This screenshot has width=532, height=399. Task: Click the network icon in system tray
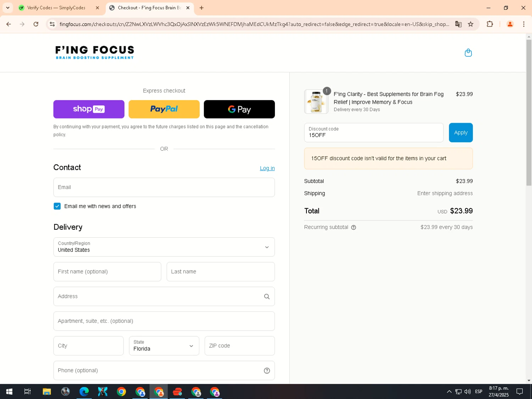458,392
